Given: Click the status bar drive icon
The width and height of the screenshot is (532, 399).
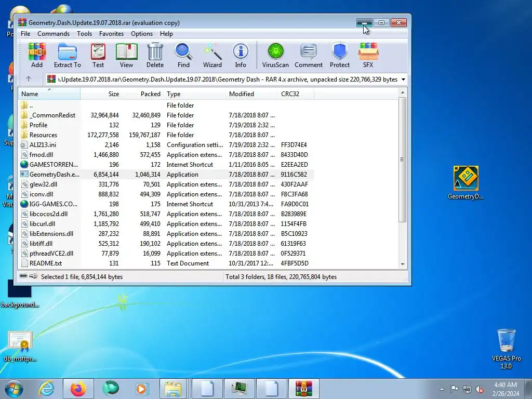Looking at the screenshot, I should click(23, 276).
